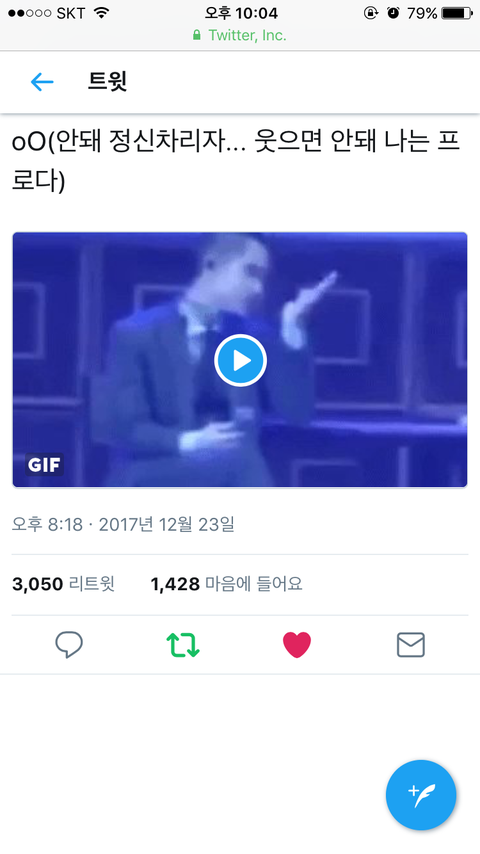This screenshot has height=854, width=480.
Task: Tap the Wi-Fi status icon
Action: tap(101, 13)
